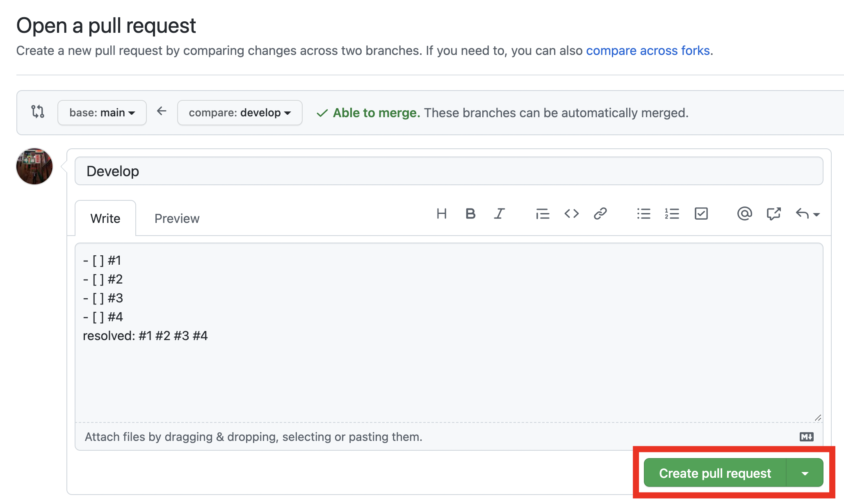Click the heading formatting icon
Screen dimensions: 844x504
click(x=441, y=213)
